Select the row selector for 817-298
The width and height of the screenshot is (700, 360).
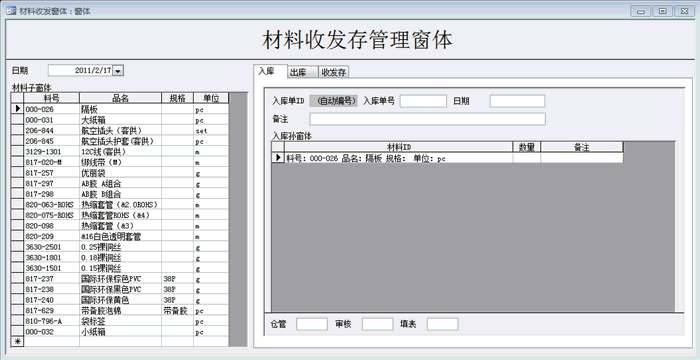[17, 194]
